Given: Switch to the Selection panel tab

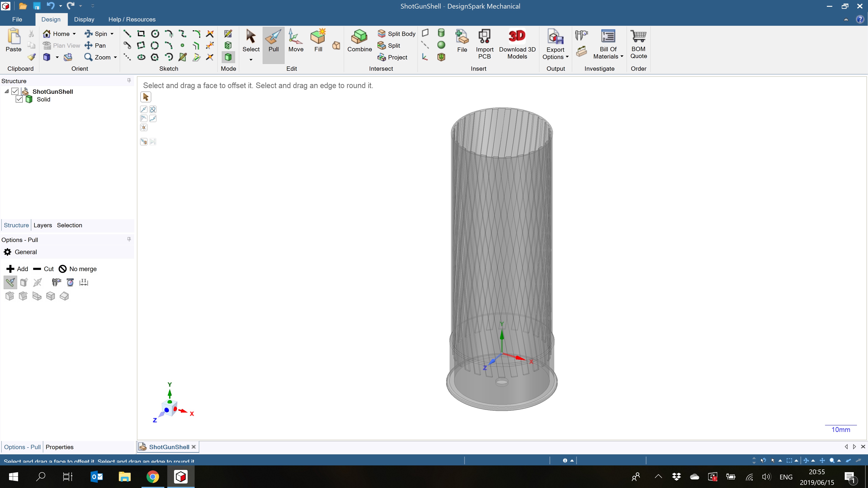Looking at the screenshot, I should 69,225.
